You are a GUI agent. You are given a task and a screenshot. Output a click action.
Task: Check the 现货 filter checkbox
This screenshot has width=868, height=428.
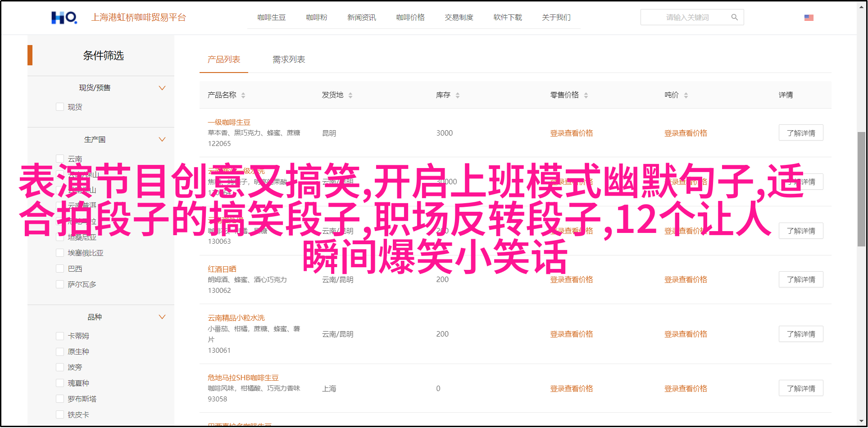[60, 107]
